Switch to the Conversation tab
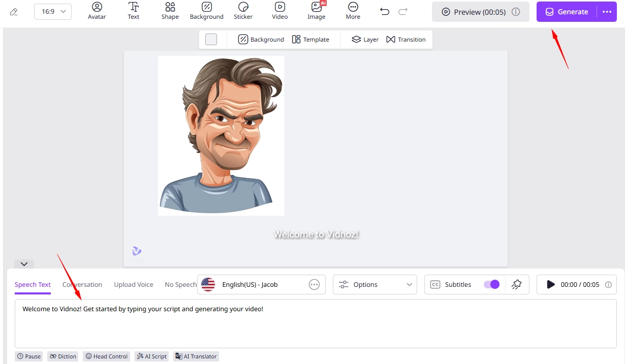625x364 pixels. pos(82,284)
